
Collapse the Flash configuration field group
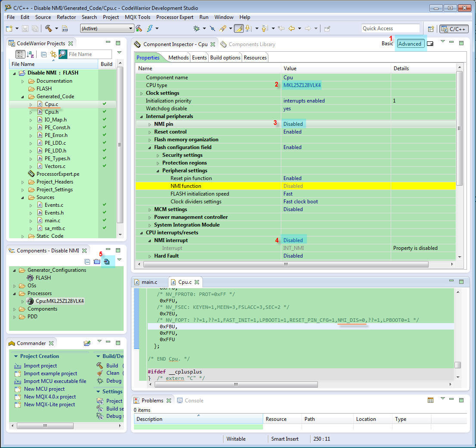(x=149, y=147)
